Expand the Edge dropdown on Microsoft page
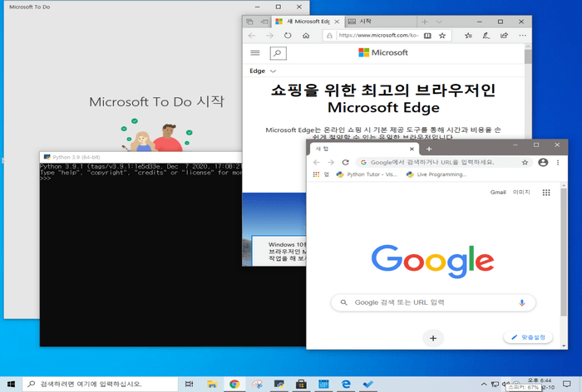Screen dimensions: 582x392 click(263, 71)
